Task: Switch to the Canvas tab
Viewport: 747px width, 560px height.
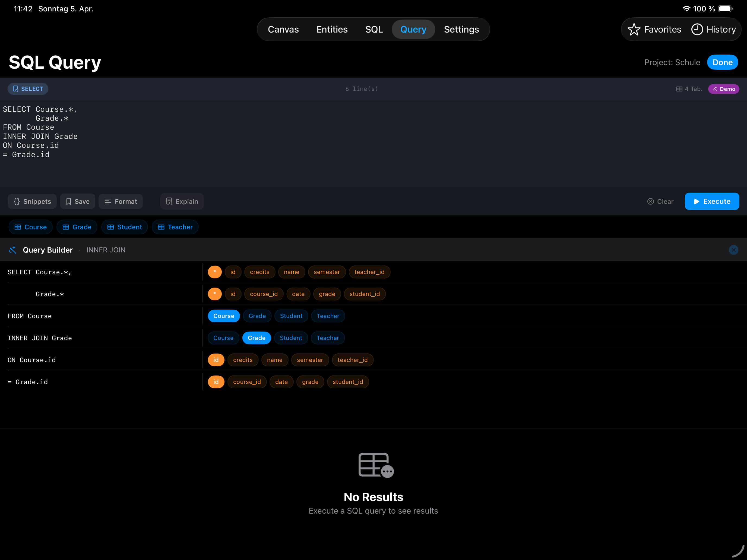Action: (283, 29)
